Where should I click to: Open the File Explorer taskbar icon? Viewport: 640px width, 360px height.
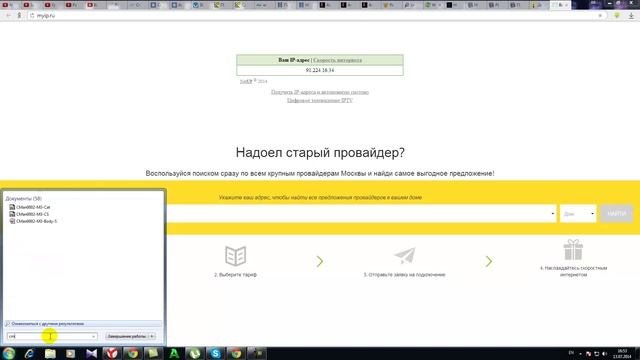point(50,353)
